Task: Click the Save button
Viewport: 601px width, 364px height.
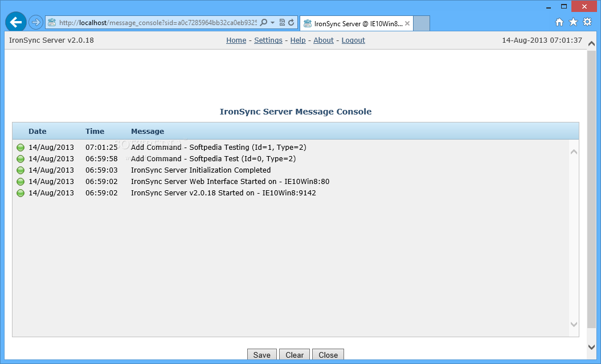Action: coord(262,355)
